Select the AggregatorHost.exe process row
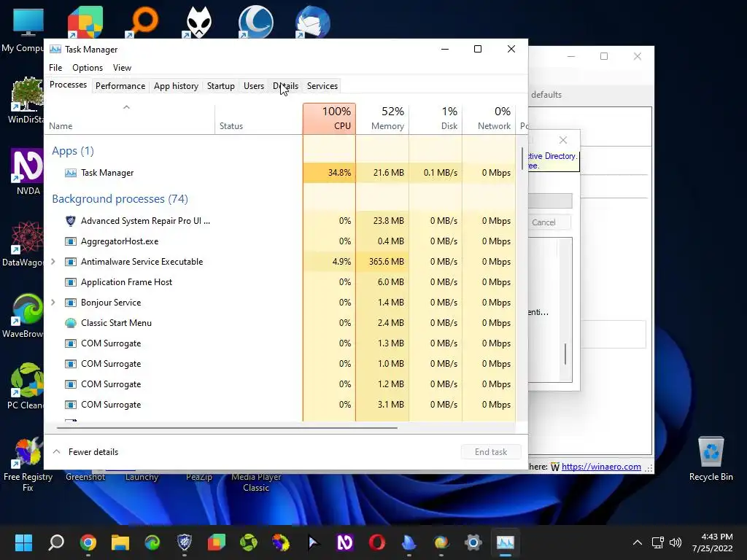This screenshot has width=747, height=560. (279, 241)
